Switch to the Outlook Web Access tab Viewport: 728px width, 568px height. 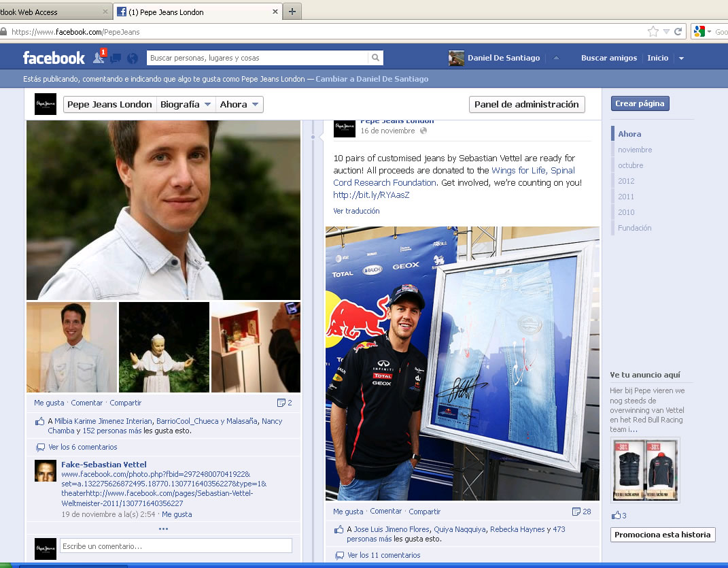point(51,12)
